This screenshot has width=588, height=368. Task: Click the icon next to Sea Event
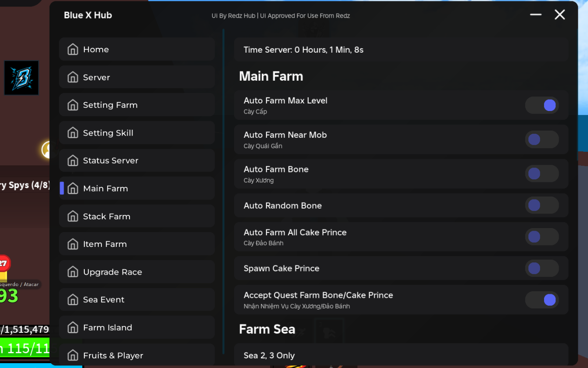[73, 300]
